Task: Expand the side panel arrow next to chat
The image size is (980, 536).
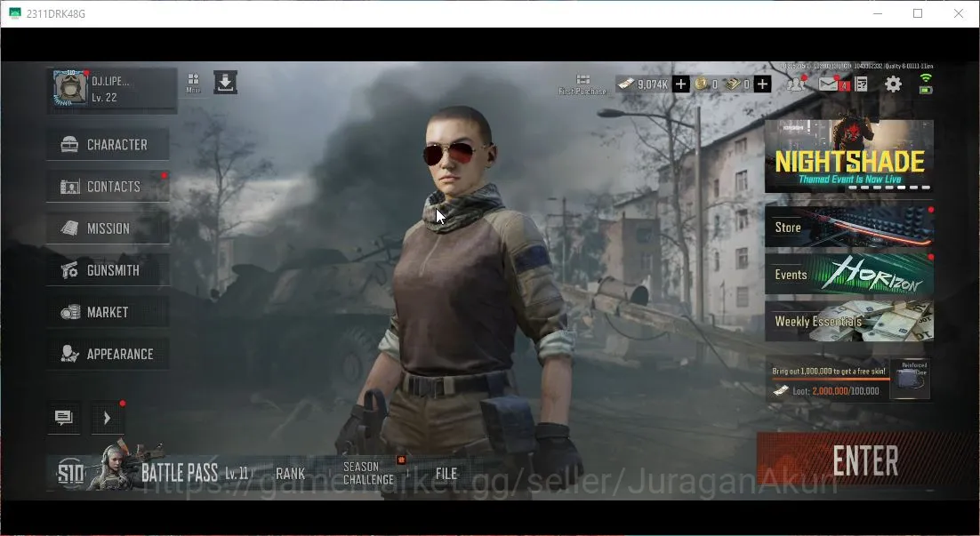Action: [107, 417]
